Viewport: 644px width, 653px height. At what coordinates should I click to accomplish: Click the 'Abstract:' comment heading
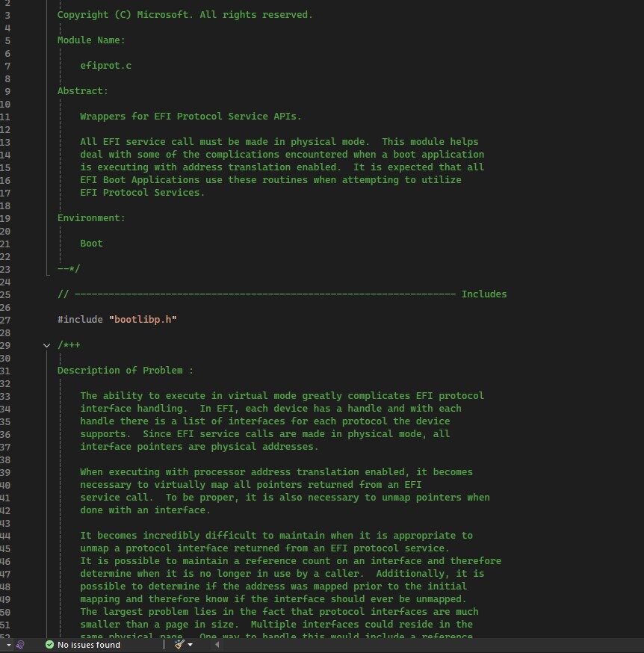coord(83,91)
